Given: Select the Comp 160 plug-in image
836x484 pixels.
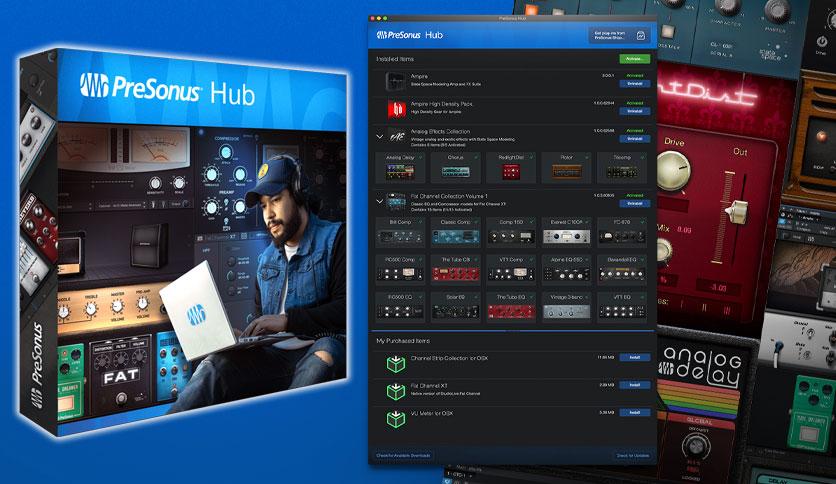Looking at the screenshot, I should coord(511,236).
